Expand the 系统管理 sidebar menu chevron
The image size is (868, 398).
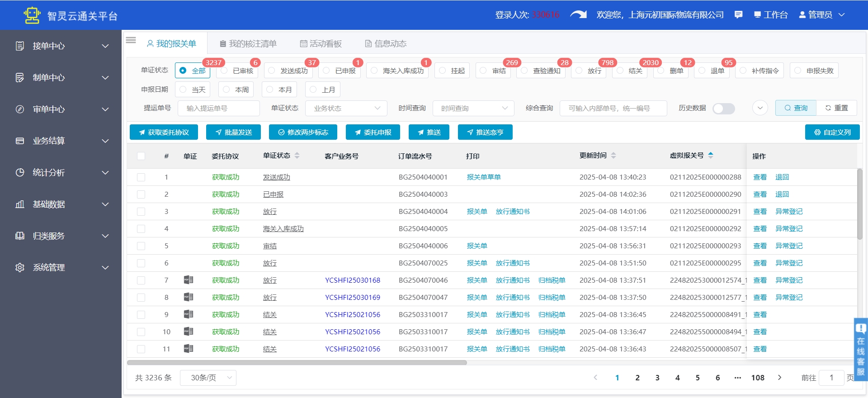point(105,267)
